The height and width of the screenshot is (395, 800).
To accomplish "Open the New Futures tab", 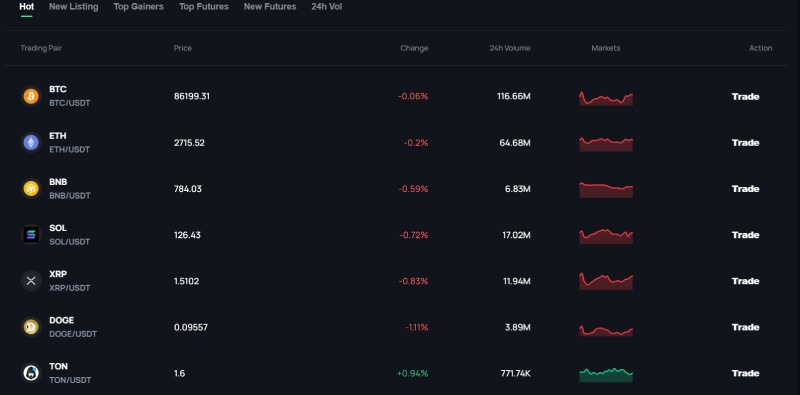I will (270, 7).
